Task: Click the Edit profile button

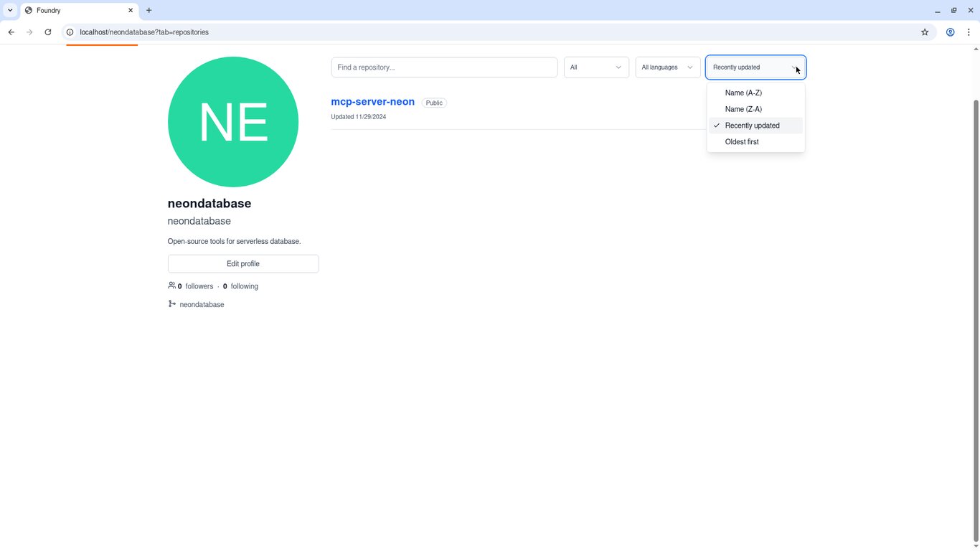Action: pos(243,264)
